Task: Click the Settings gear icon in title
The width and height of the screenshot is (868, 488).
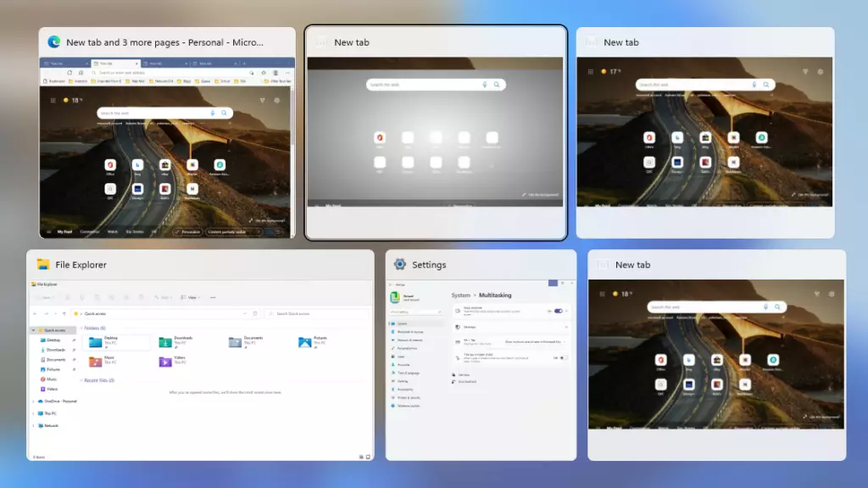Action: 400,264
